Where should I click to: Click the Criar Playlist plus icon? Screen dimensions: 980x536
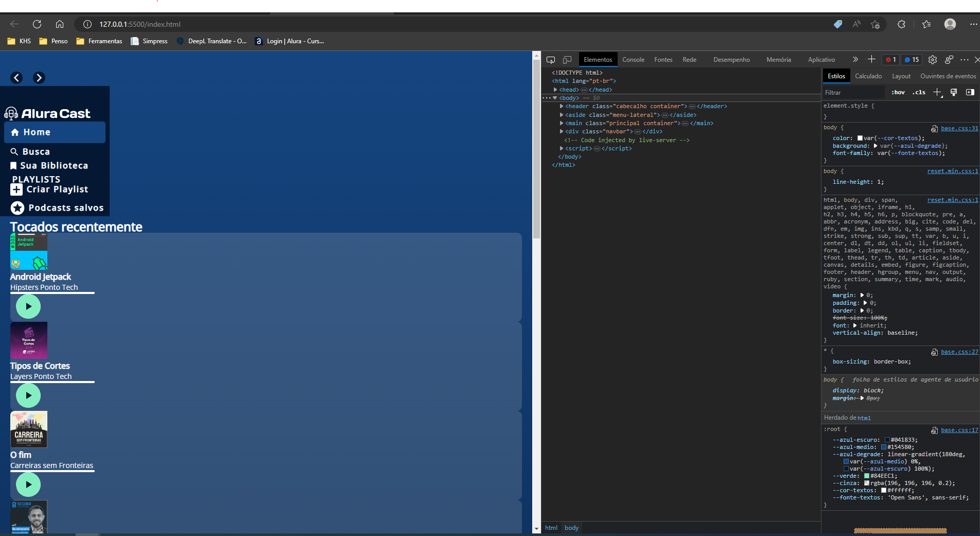tap(16, 189)
